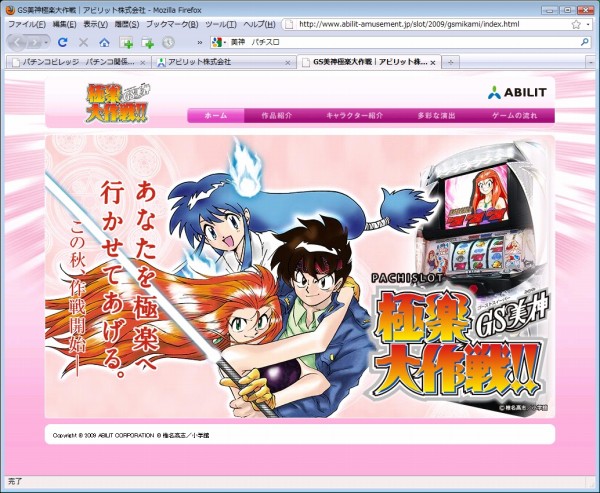Viewport: 600px width, 493px height.
Task: Open a new tab with the plus button
Action: click(450, 62)
